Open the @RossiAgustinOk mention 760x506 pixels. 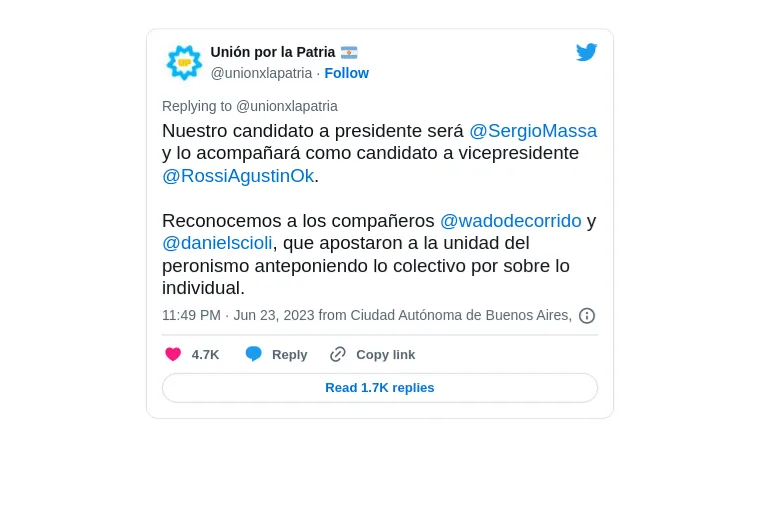[x=238, y=176]
